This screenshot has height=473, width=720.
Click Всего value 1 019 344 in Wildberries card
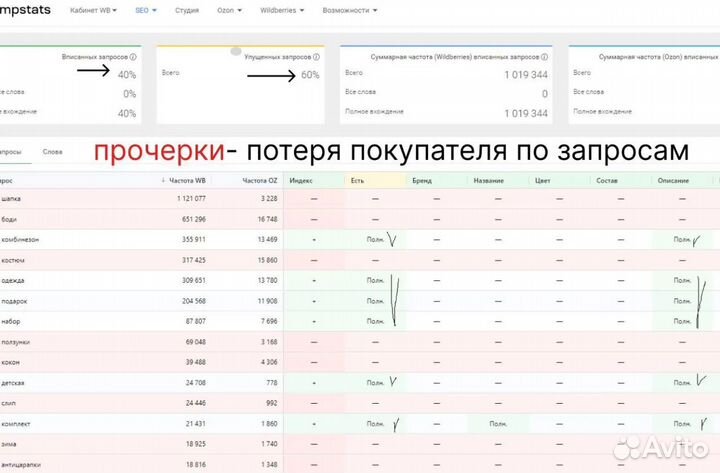click(x=526, y=74)
